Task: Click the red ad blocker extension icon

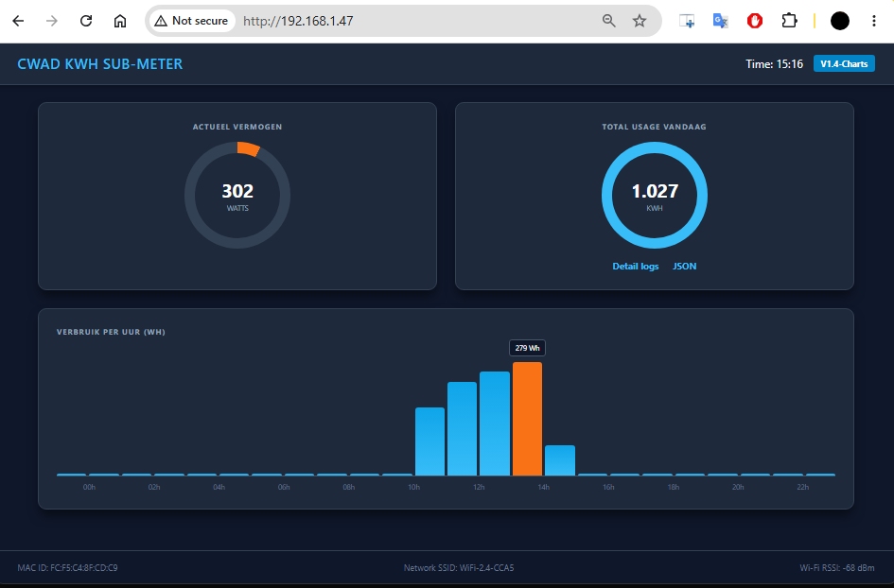Action: (x=754, y=21)
